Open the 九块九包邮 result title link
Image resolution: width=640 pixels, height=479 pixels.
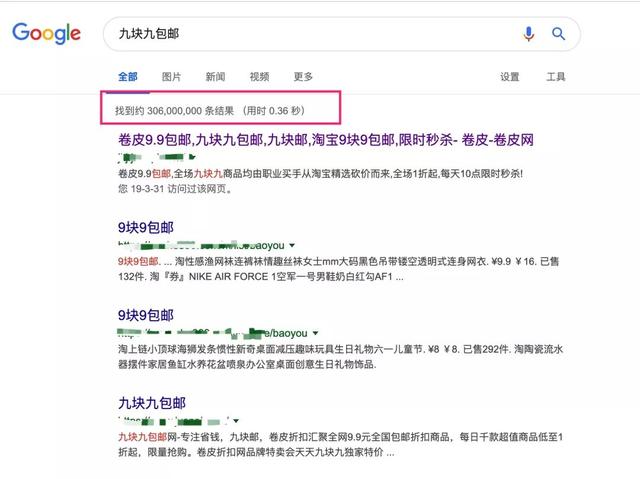[x=152, y=403]
